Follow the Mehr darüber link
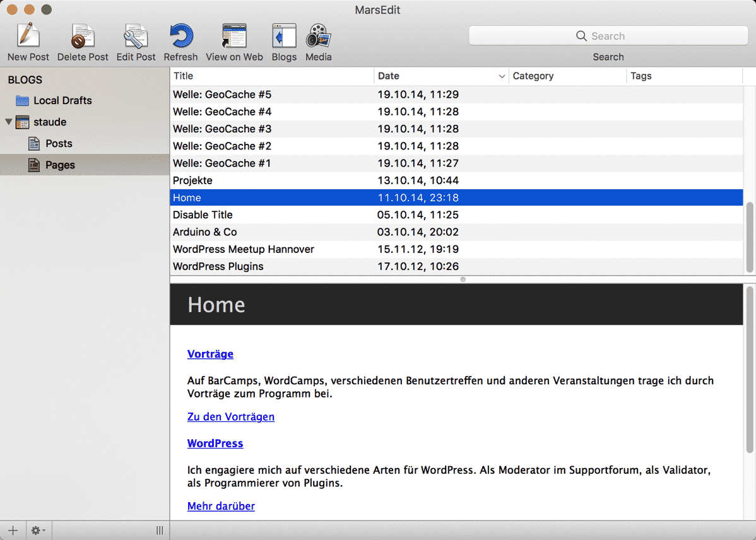Image resolution: width=756 pixels, height=540 pixels. click(x=221, y=506)
